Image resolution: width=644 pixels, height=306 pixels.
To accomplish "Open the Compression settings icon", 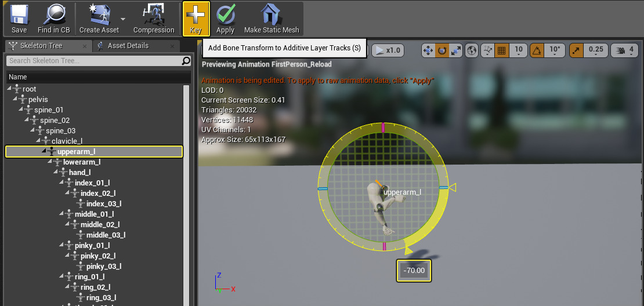I will coord(154,14).
